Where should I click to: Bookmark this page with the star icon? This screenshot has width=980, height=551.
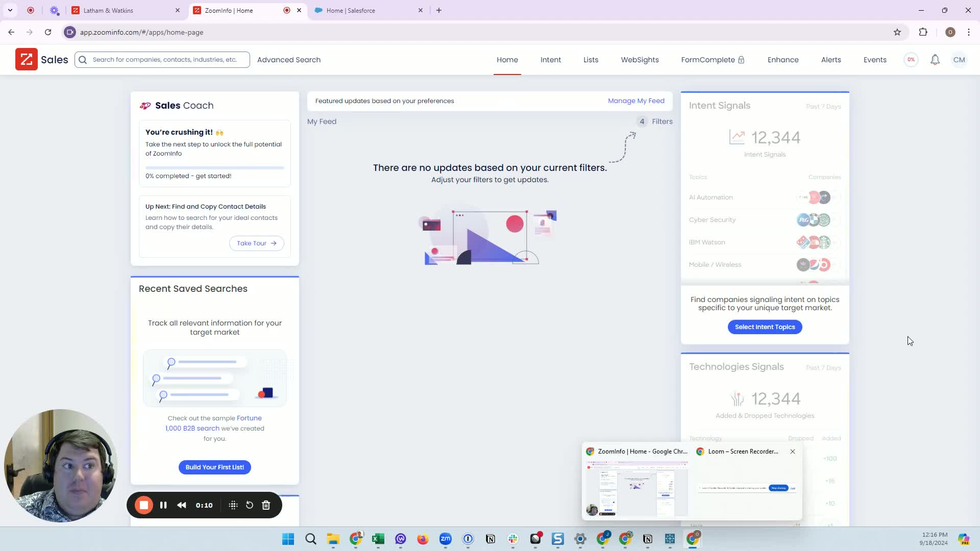tap(897, 32)
